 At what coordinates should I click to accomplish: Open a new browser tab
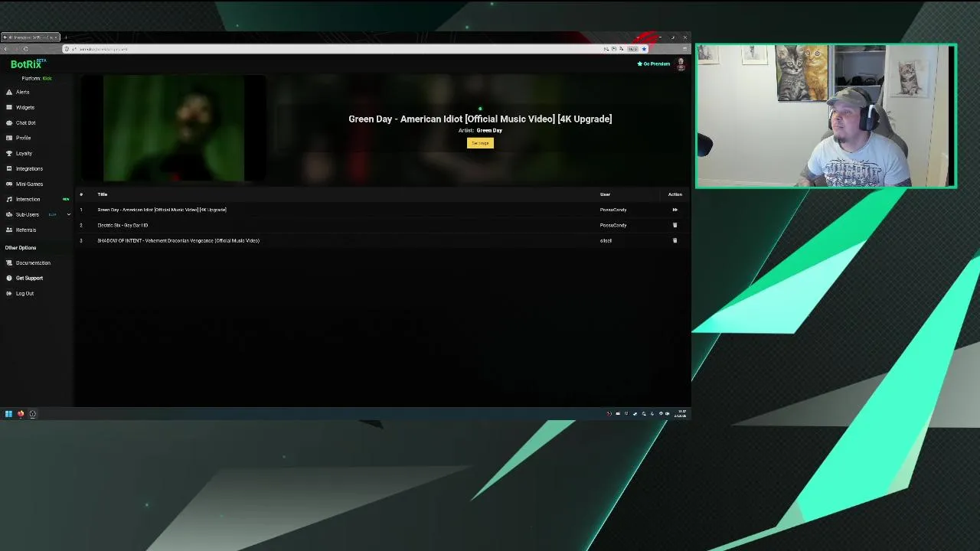66,37
